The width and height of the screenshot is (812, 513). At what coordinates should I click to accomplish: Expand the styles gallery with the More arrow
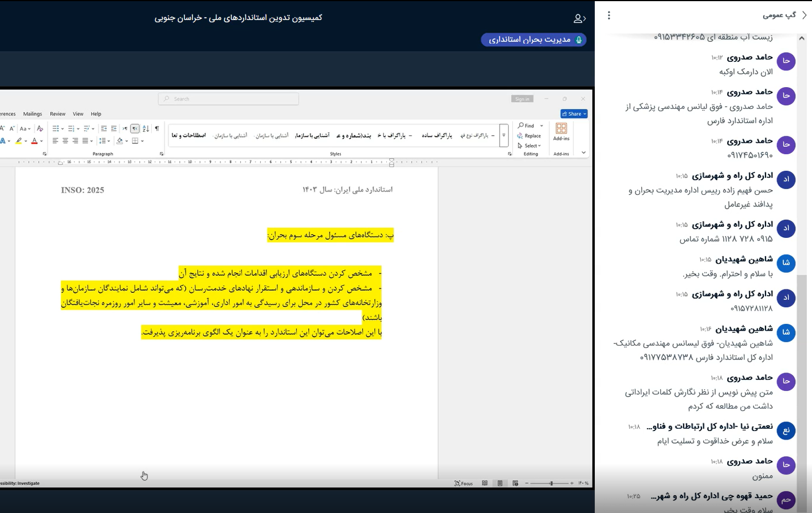pyautogui.click(x=504, y=135)
